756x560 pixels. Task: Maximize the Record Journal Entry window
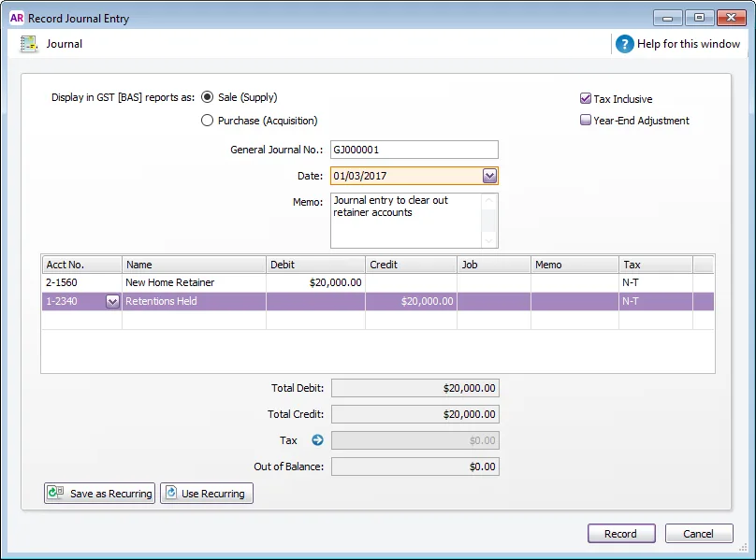pyautogui.click(x=699, y=19)
